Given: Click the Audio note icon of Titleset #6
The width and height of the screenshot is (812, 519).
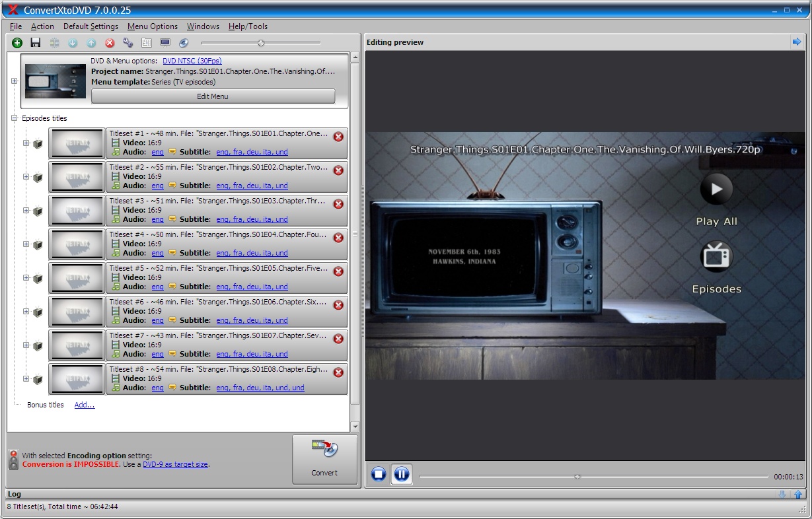Looking at the screenshot, I should 116,320.
